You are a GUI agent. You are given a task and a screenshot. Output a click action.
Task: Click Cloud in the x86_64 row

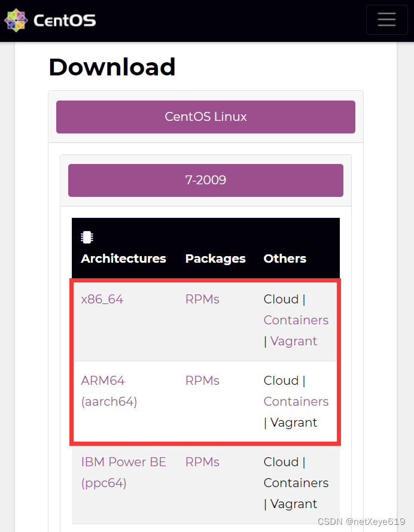point(281,299)
